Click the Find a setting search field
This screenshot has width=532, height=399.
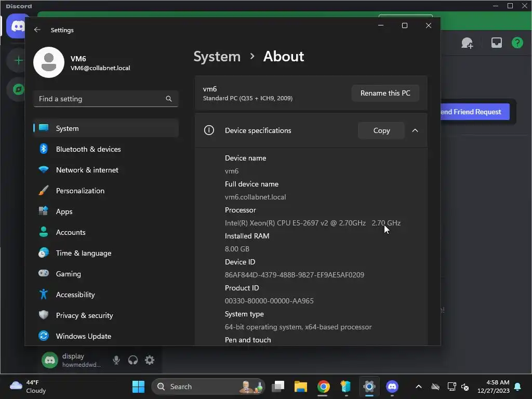[x=106, y=99]
